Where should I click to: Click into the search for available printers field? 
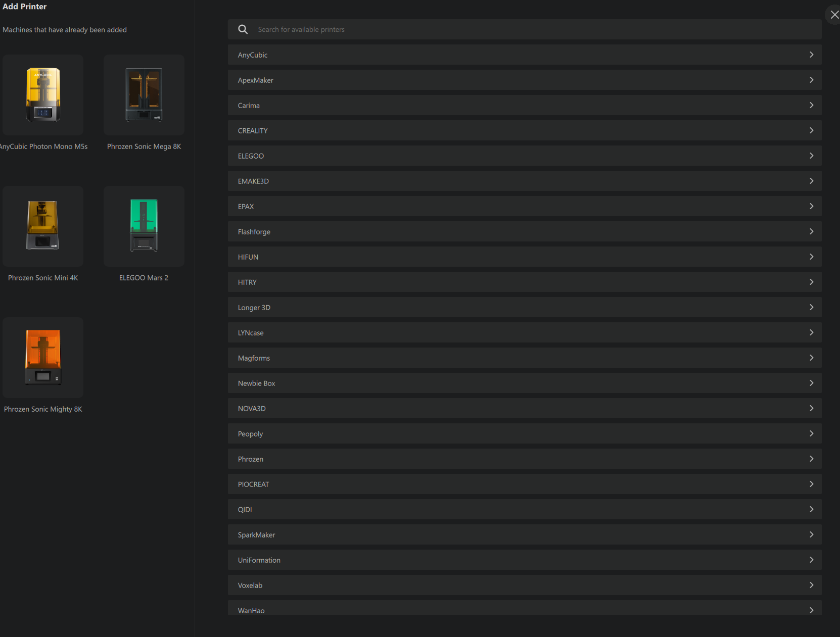pyautogui.click(x=531, y=29)
